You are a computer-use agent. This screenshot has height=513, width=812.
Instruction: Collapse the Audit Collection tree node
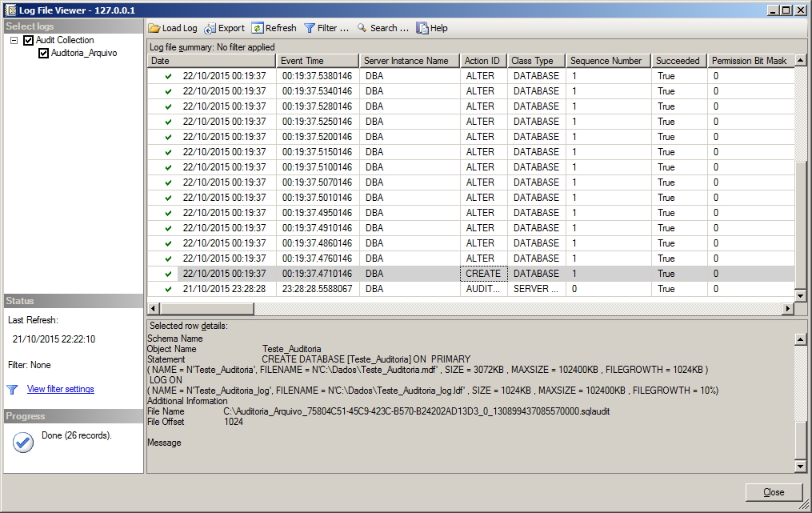pyautogui.click(x=14, y=40)
